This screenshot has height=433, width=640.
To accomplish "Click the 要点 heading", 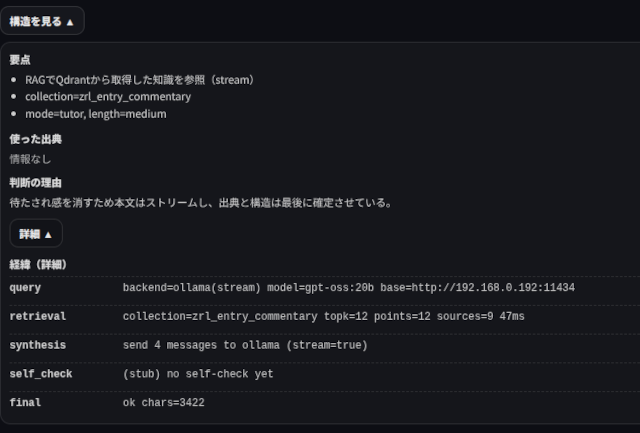I will tap(20, 60).
